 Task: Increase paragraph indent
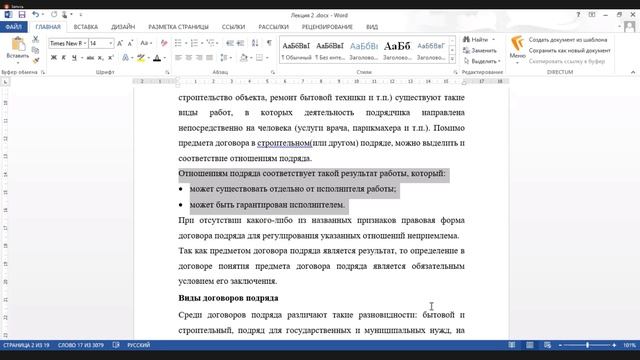(240, 43)
